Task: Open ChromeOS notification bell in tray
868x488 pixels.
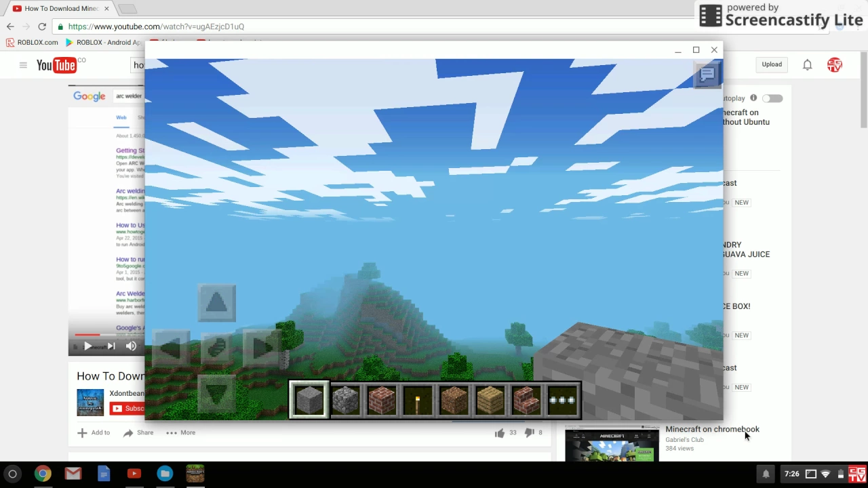Action: (x=766, y=474)
